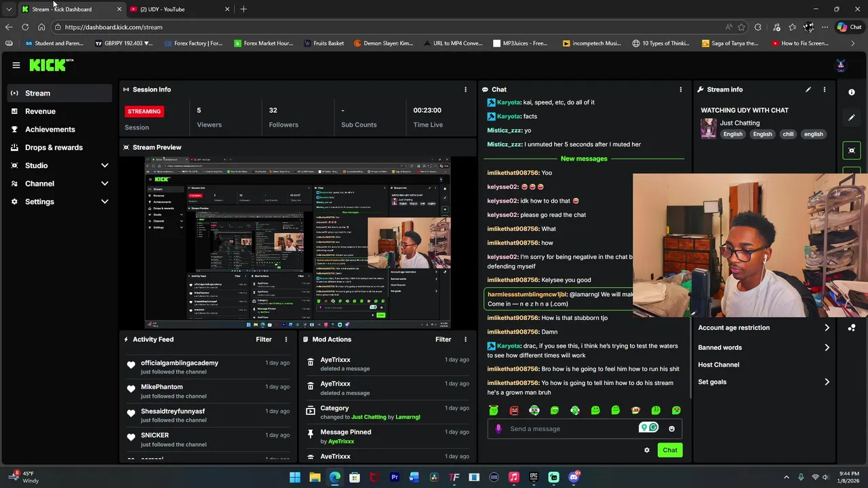Open Chat panel three-dot menu

(680, 89)
